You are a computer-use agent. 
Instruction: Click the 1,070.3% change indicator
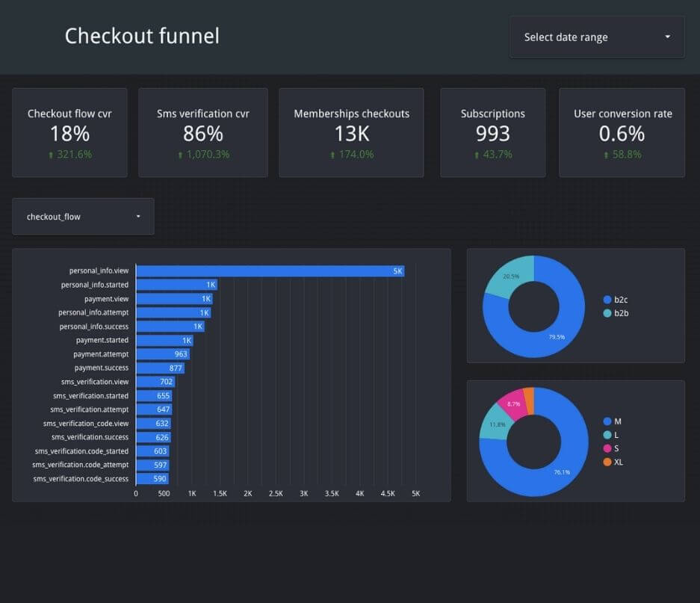(203, 155)
